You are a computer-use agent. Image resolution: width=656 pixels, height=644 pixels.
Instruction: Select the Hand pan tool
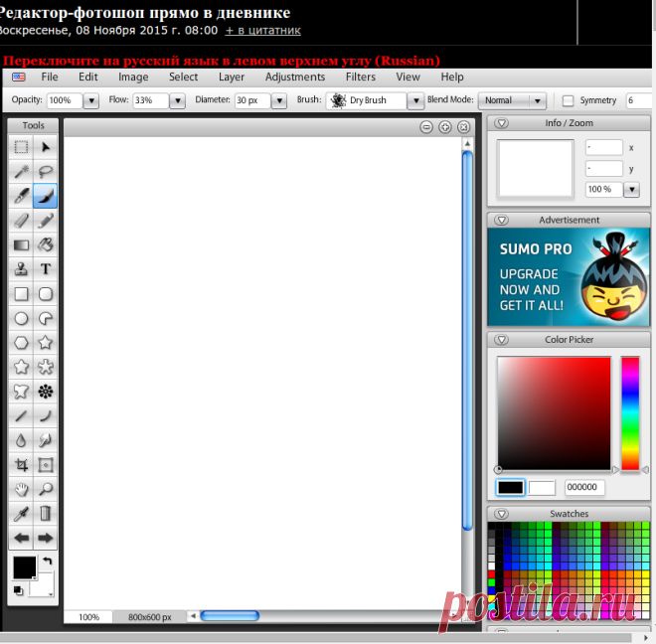click(21, 489)
